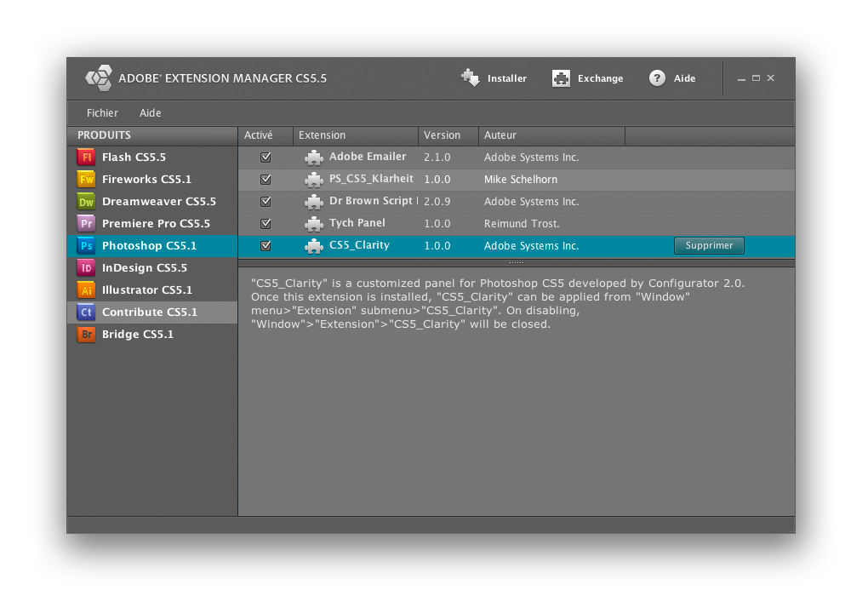This screenshot has height=596, width=868.
Task: Uncheck the PS_CS5_Klarheit enabled checkbox
Action: (266, 180)
